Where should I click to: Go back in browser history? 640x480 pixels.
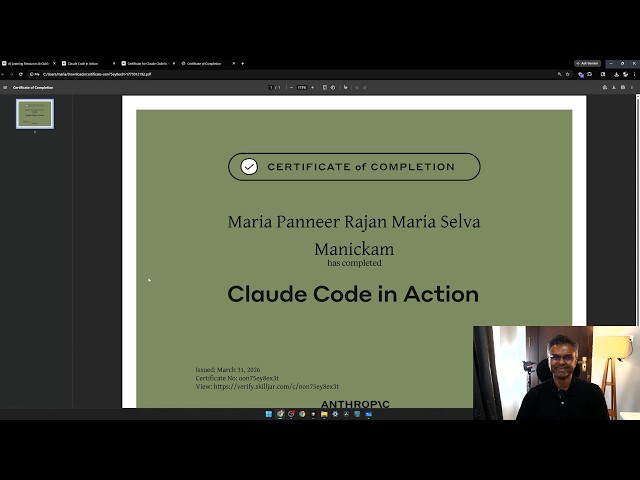click(x=2, y=74)
